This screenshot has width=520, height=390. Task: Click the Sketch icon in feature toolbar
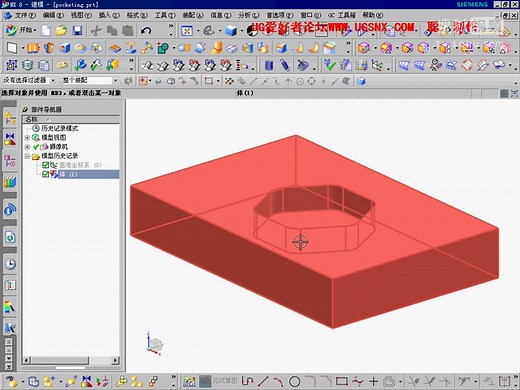(11, 48)
